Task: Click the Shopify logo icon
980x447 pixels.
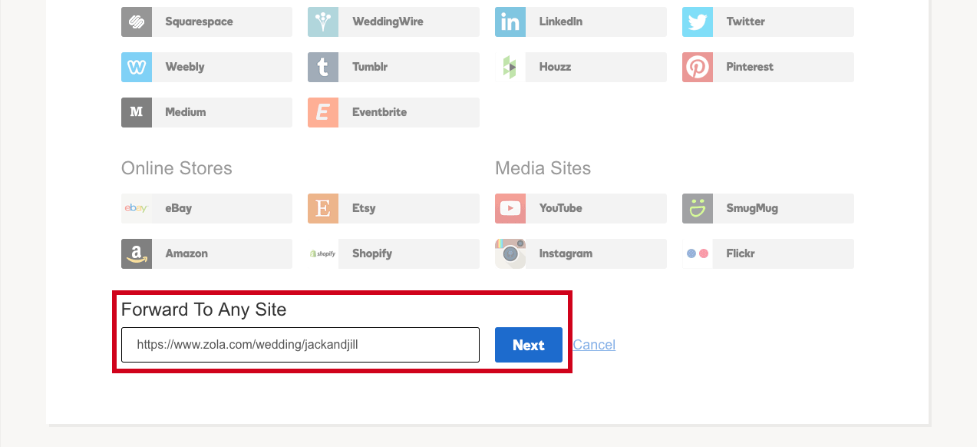Action: click(323, 253)
